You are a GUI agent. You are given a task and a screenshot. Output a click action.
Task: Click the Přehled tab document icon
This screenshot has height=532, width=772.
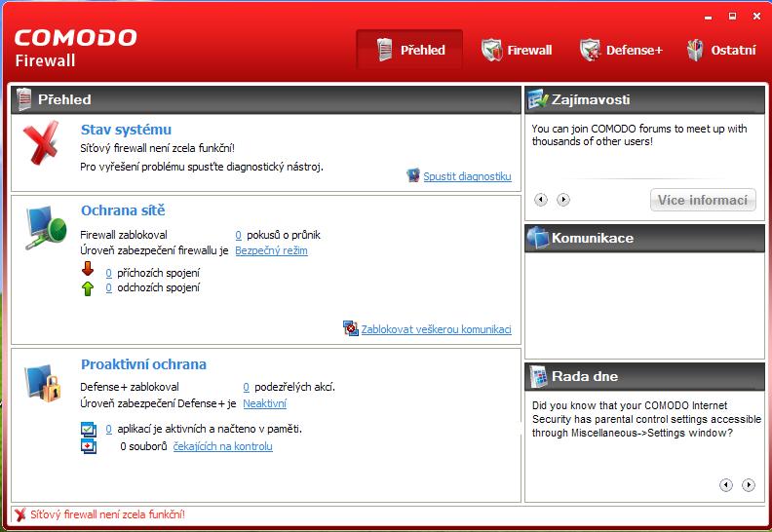384,50
